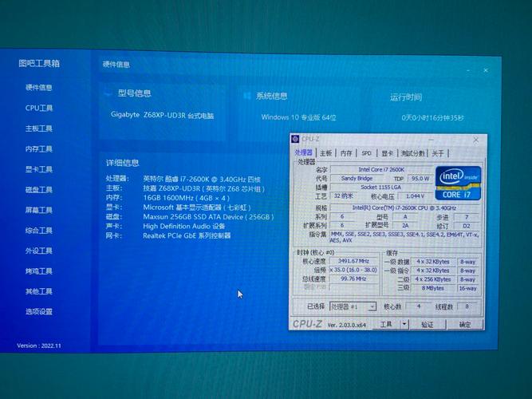Switch to CPU-Z 内存 tab
This screenshot has height=399, width=532.
click(346, 153)
